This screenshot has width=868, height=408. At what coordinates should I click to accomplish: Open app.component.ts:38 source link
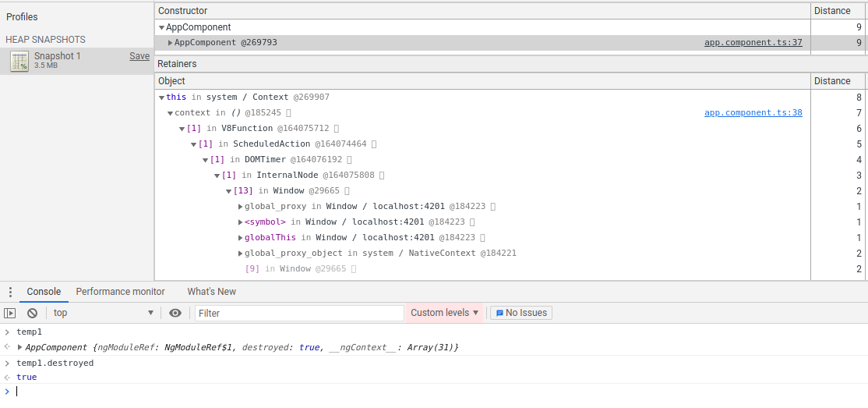pyautogui.click(x=753, y=113)
